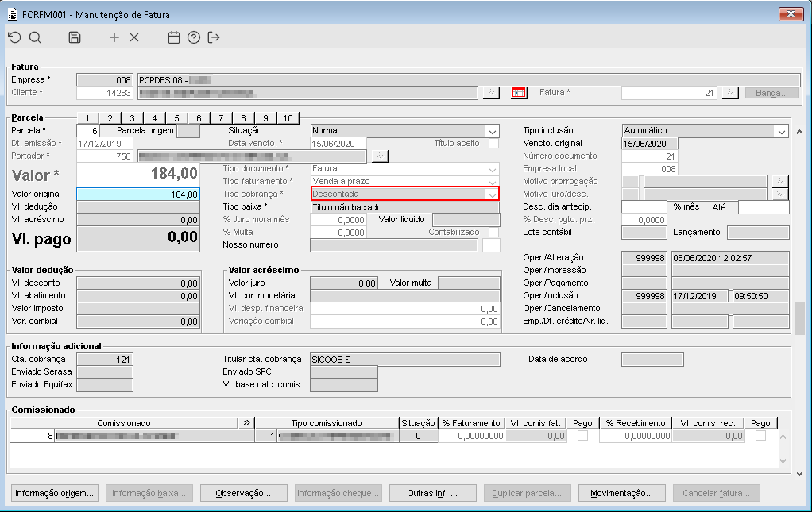
Task: Open Tipo inclusão dropdown showing Automático
Action: (782, 131)
